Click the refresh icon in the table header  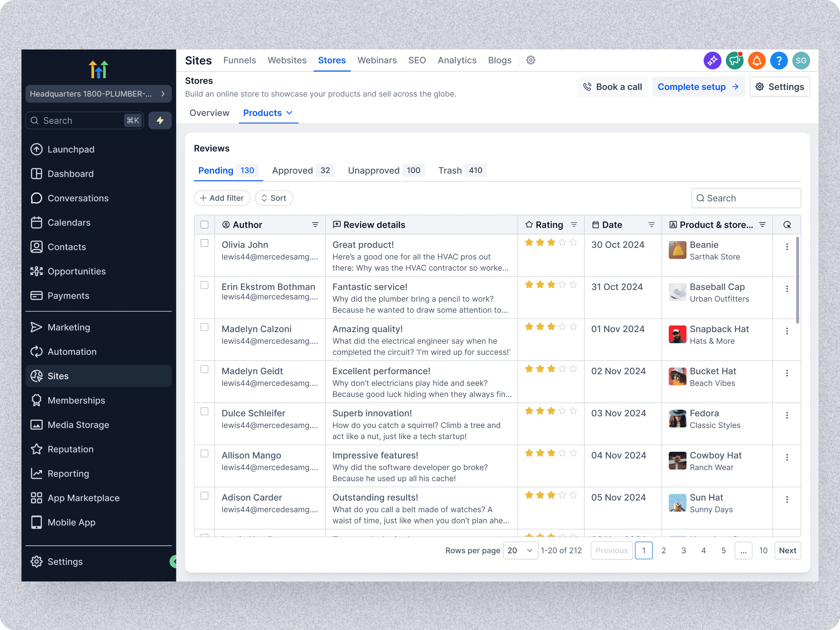click(787, 225)
